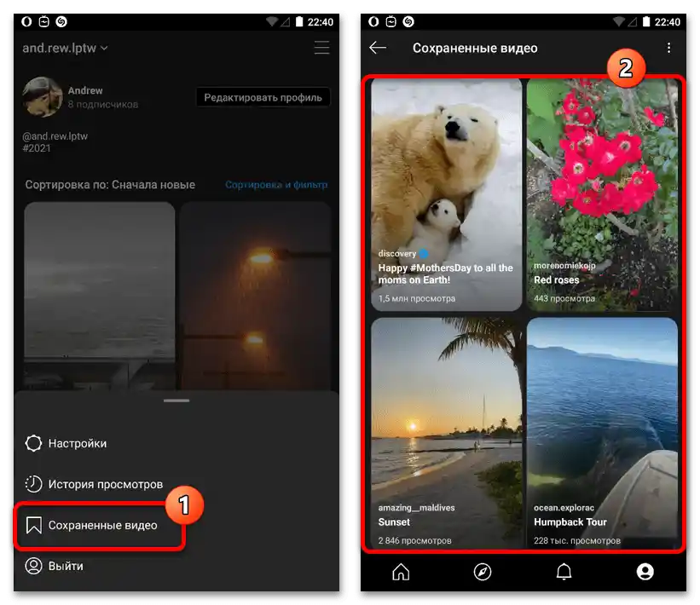The height and width of the screenshot is (605, 700).
Task: Click the 228 тыс. просмотров view count
Action: click(576, 541)
